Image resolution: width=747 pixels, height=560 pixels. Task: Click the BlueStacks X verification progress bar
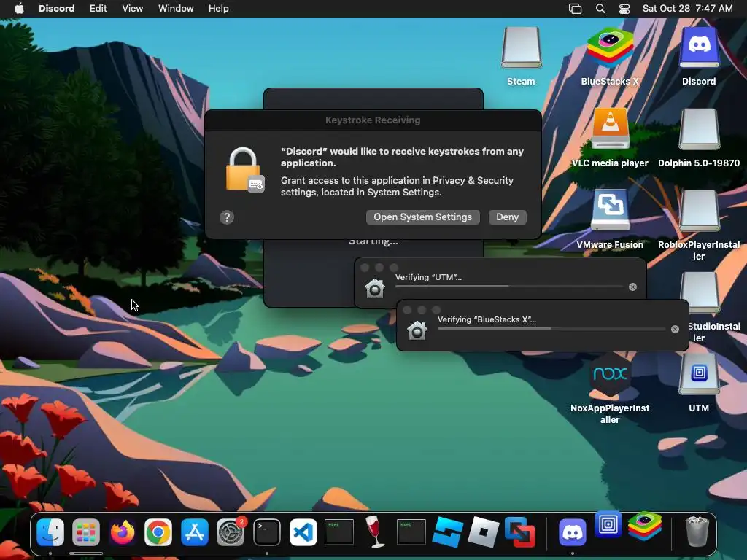[x=551, y=329]
